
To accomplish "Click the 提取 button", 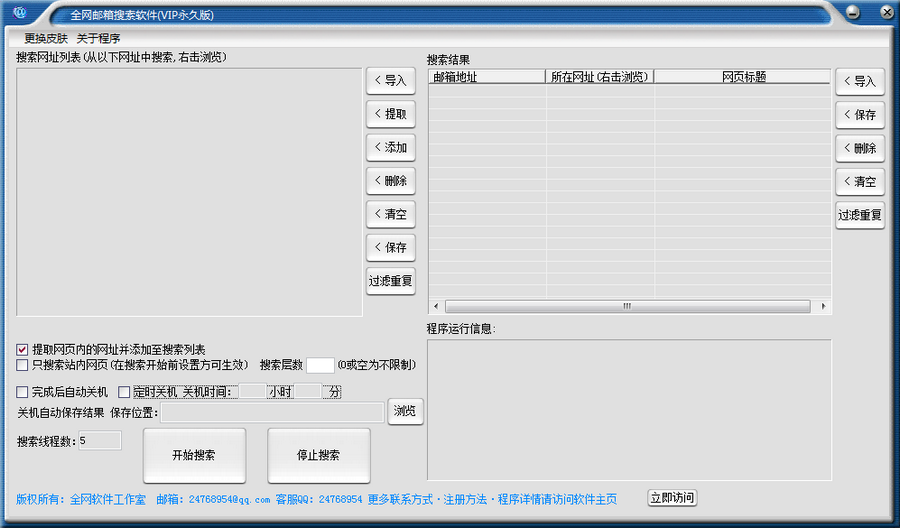I will pos(391,114).
